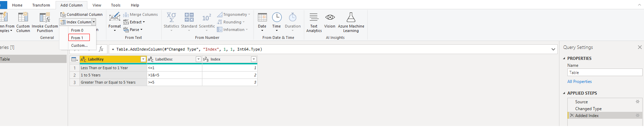This screenshot has height=127, width=644.
Task: Delete the Added Index step
Action: point(572,116)
